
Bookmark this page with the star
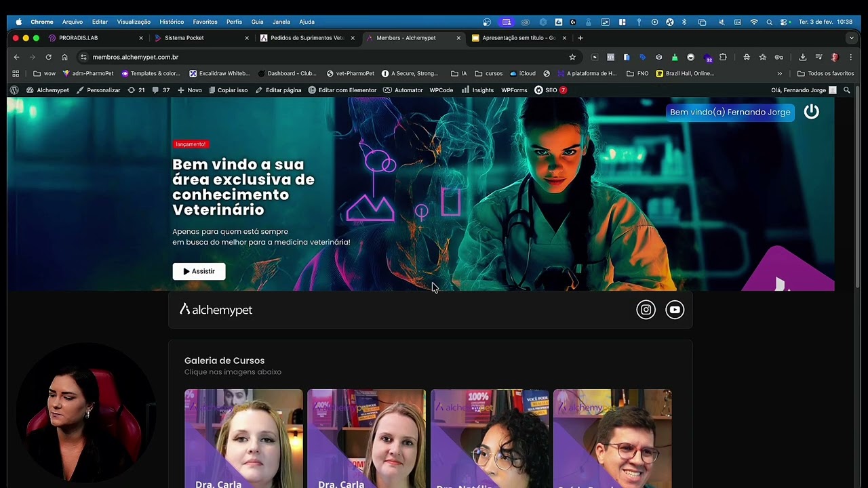coord(572,57)
